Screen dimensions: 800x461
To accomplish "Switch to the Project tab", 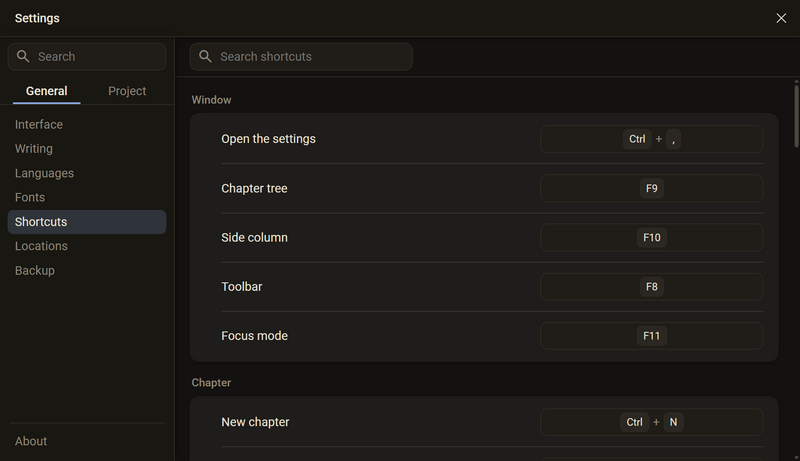I will point(127,91).
